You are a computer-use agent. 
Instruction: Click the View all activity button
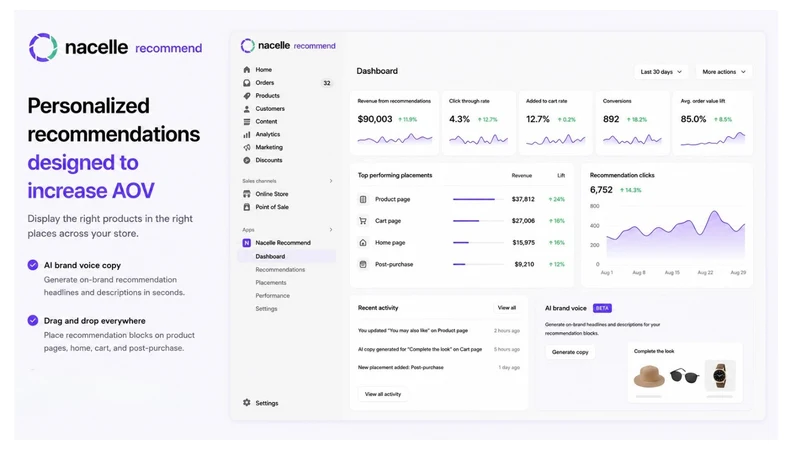[x=383, y=394]
